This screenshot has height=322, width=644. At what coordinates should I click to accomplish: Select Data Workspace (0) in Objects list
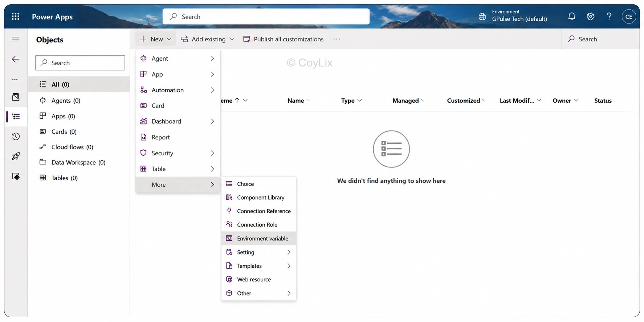click(79, 162)
